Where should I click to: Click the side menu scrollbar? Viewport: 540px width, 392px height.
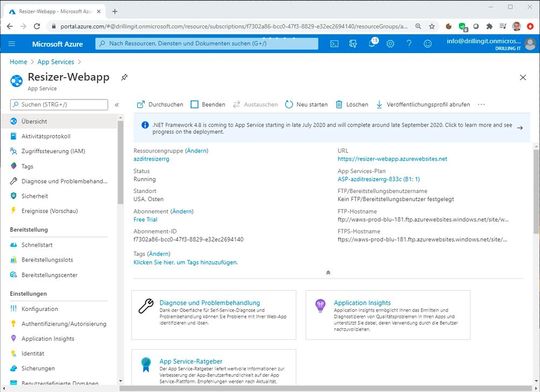[x=120, y=162]
